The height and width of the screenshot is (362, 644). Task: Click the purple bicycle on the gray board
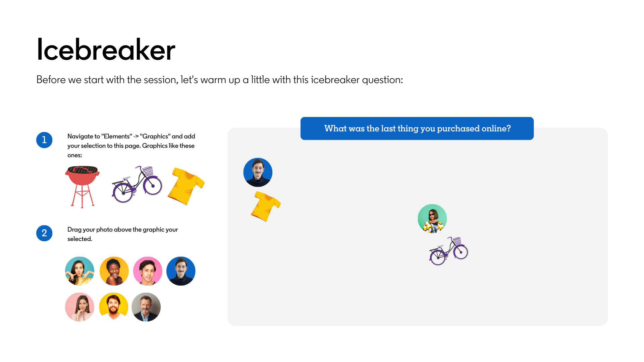point(448,251)
